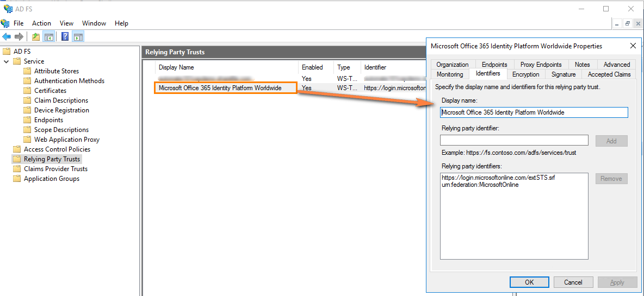The height and width of the screenshot is (296, 644).
Task: Click the Relying party identifier input field
Action: pyautogui.click(x=514, y=140)
